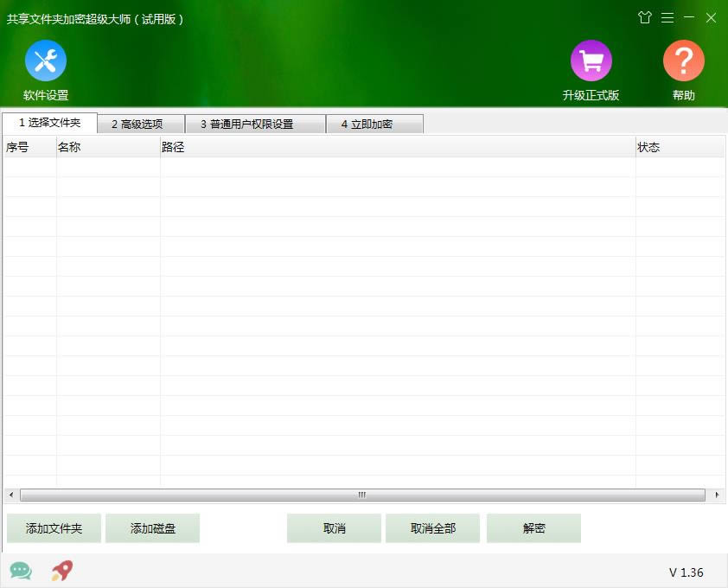The height and width of the screenshot is (588, 728).
Task: Minimize the window via title bar
Action: click(689, 17)
